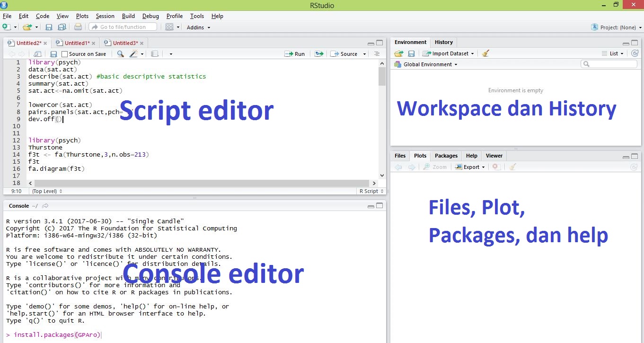Clear the workspace with the broom icon
This screenshot has width=644, height=343.
point(485,53)
